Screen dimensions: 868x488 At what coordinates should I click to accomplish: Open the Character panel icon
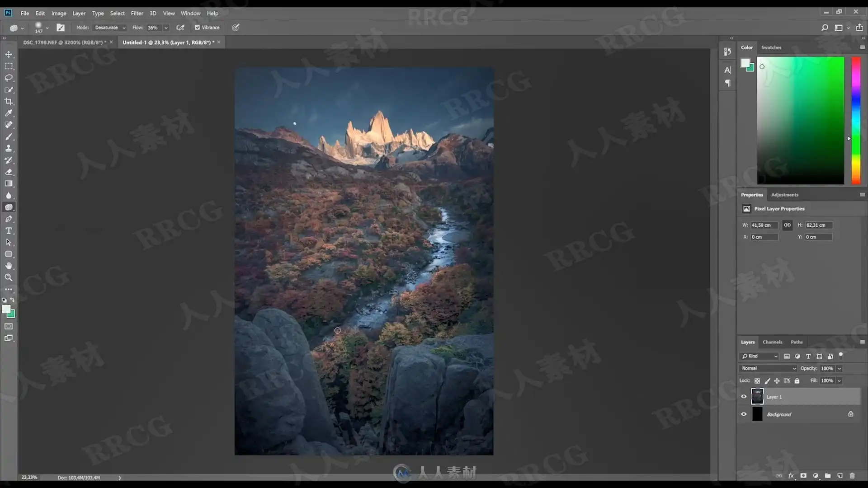(x=727, y=70)
